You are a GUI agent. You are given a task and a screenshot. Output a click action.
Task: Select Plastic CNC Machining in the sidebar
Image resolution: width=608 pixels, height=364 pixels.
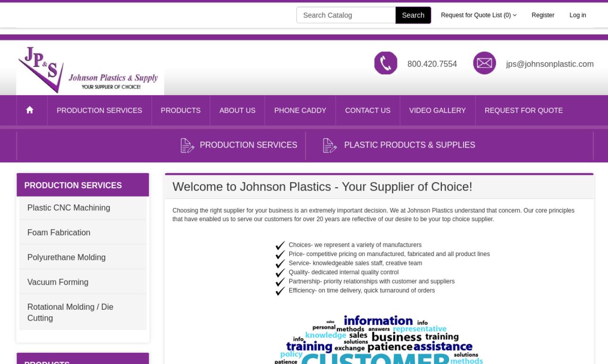point(68,207)
